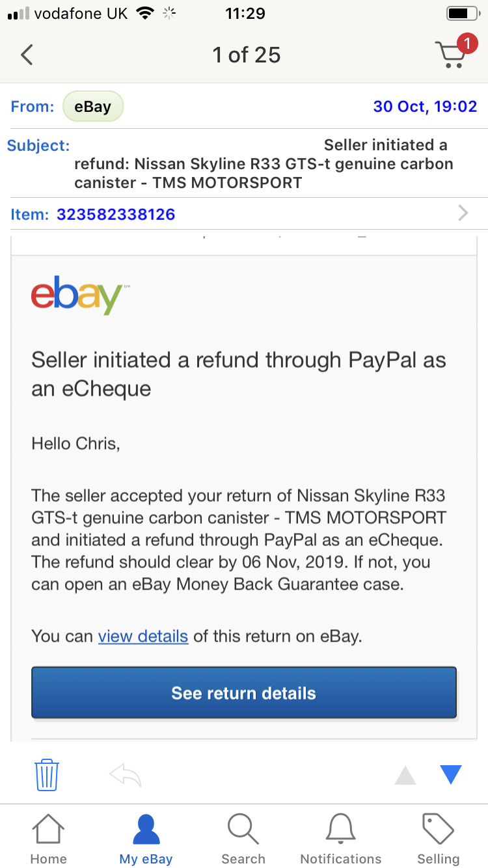Open the shopping cart
This screenshot has height=868, width=488.
450,56
